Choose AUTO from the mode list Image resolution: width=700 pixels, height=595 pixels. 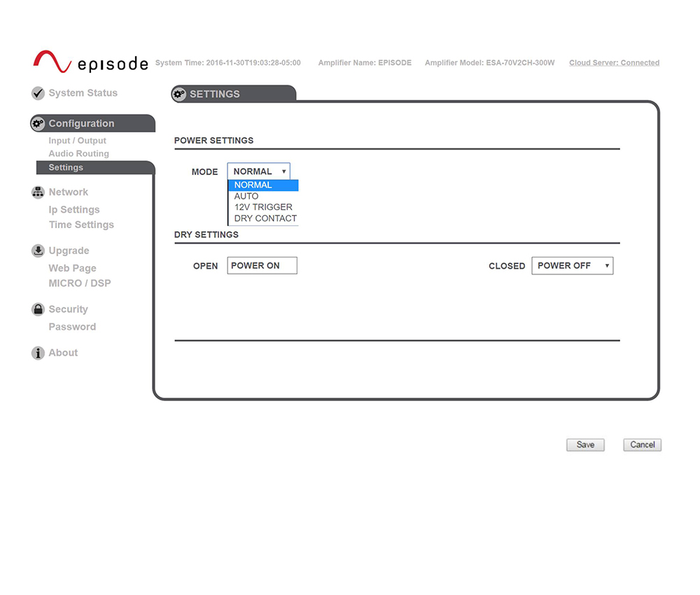pyautogui.click(x=246, y=197)
